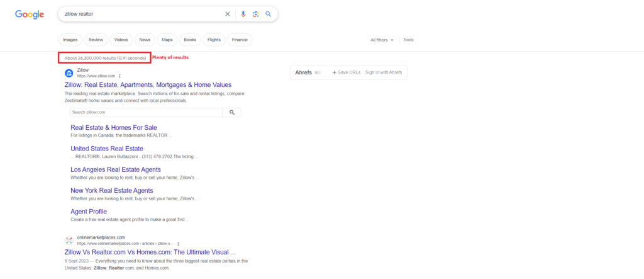644x279 pixels.
Task: Select the Books filter chip
Action: click(x=190, y=40)
